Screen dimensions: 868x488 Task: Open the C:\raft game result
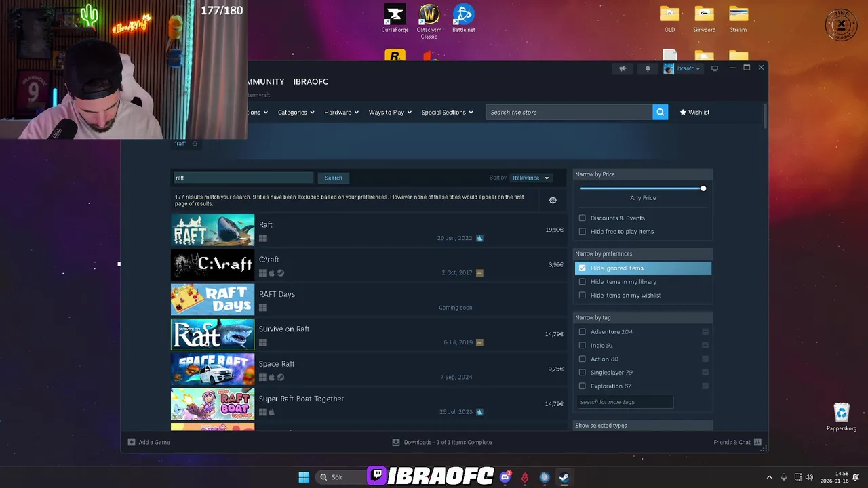click(368, 264)
